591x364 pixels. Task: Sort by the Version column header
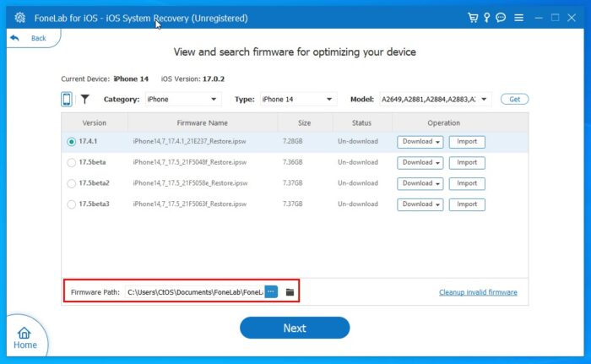(x=95, y=123)
